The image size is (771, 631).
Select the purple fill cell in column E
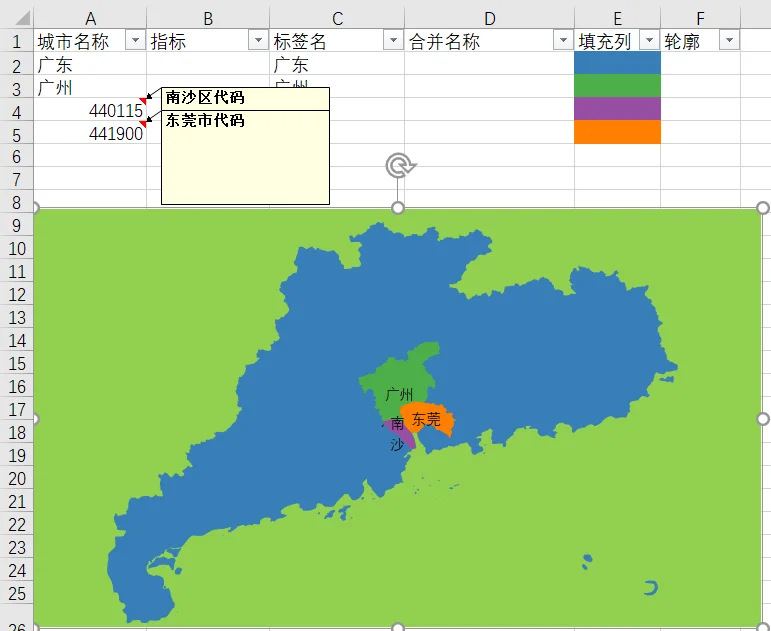[x=617, y=109]
